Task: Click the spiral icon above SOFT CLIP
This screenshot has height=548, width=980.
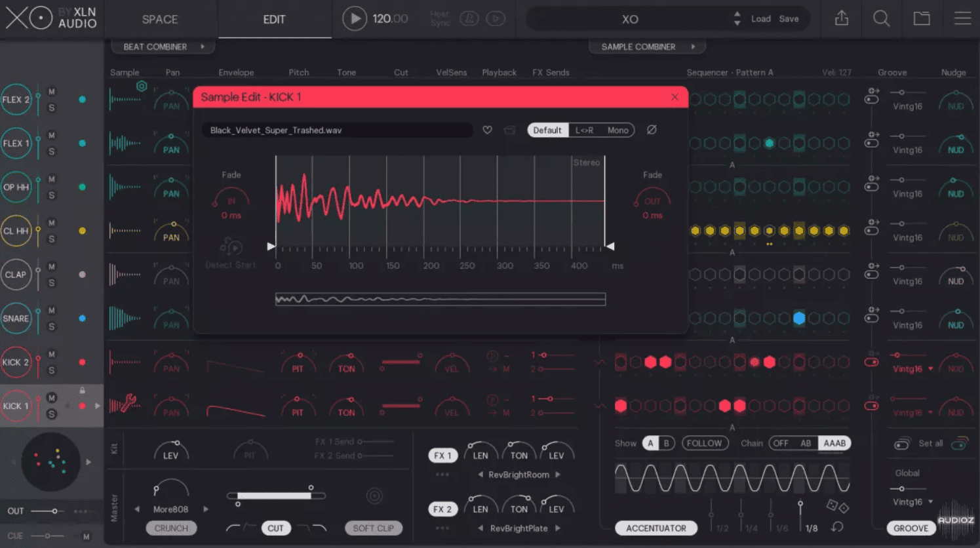Action: (374, 496)
